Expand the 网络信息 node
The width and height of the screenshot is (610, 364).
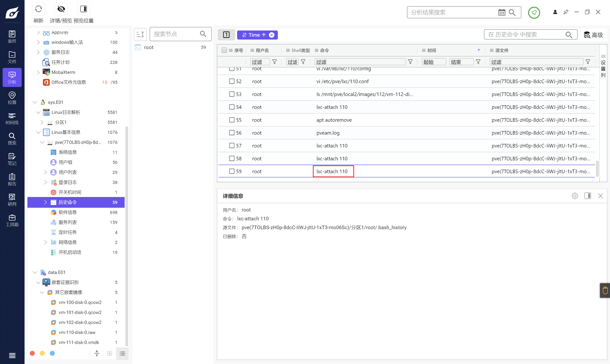point(45,242)
